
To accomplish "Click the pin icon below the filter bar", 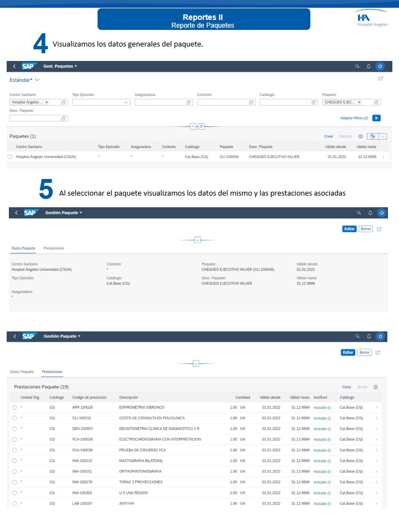I will (x=202, y=126).
